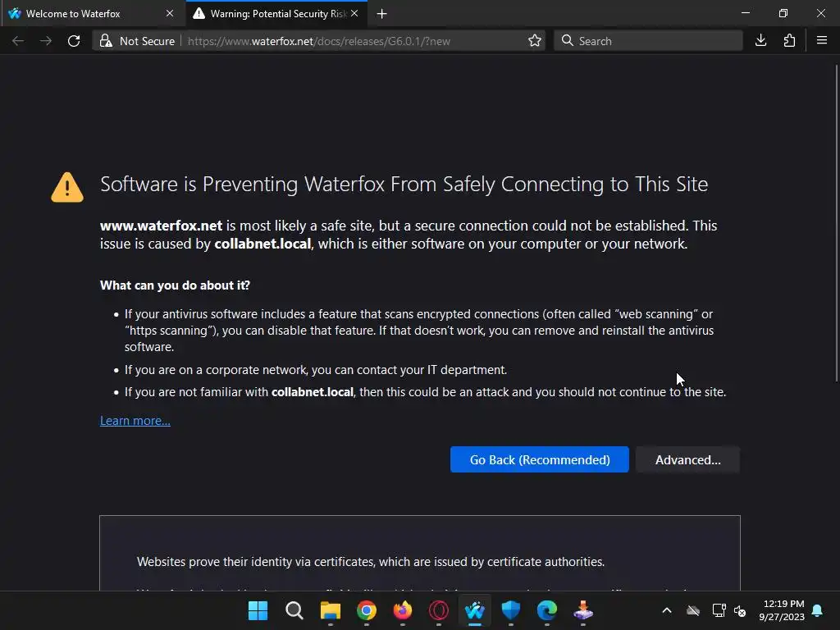Launch Microsoft Edge from taskbar
The height and width of the screenshot is (630, 840).
click(x=547, y=610)
